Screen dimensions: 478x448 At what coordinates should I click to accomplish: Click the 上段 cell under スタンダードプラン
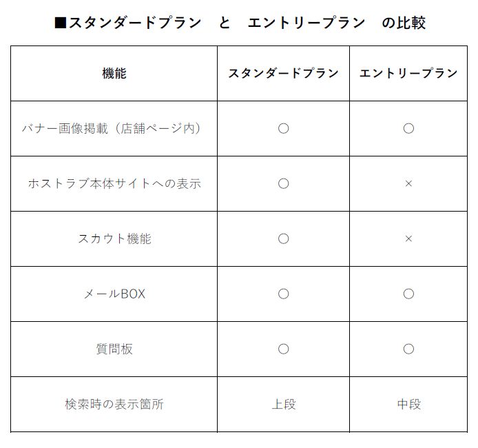(x=283, y=404)
